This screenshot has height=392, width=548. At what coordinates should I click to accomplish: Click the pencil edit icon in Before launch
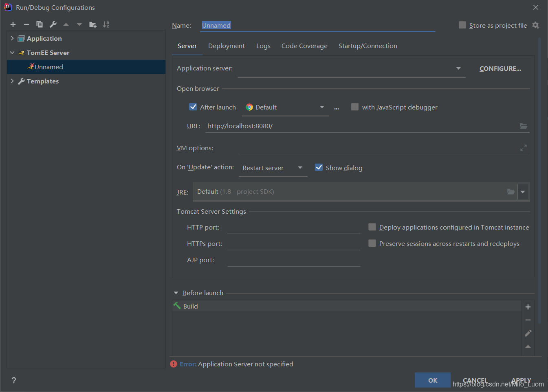[x=528, y=333]
